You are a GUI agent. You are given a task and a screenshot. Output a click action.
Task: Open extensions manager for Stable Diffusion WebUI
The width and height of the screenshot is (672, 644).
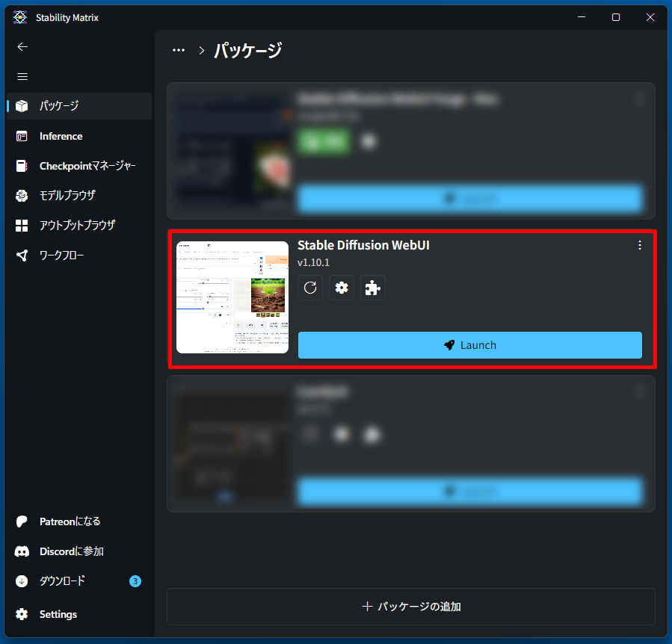point(372,288)
